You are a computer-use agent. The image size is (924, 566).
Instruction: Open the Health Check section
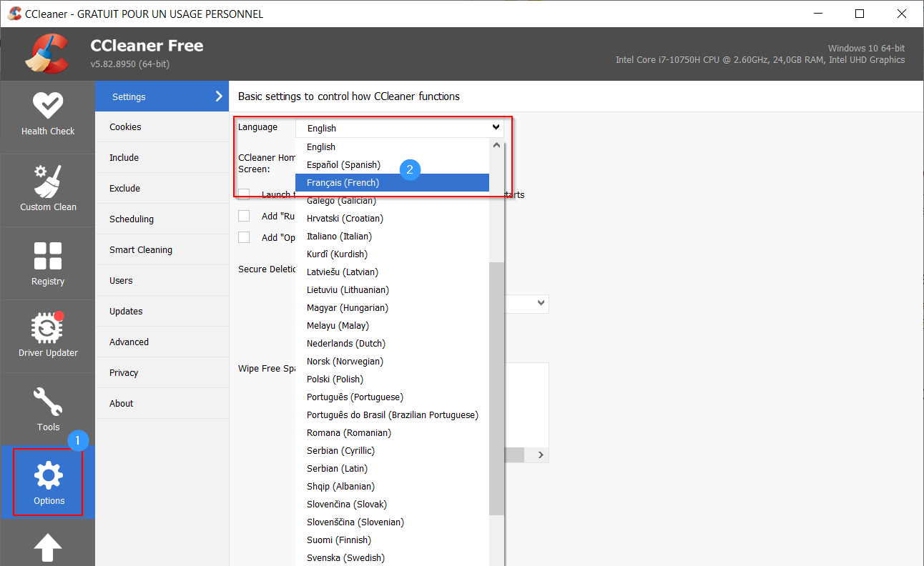point(48,114)
